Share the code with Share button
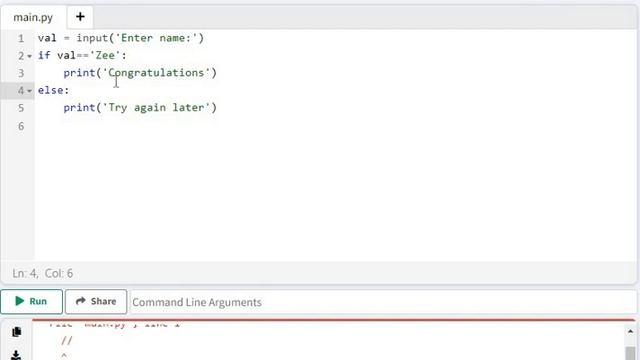The width and height of the screenshot is (640, 360). 96,302
